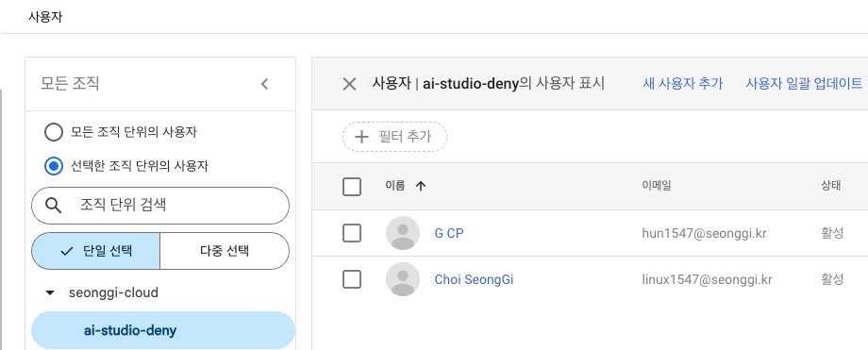Open 사용자 일괄 업데이트 link
The image size is (868, 350).
point(804,84)
